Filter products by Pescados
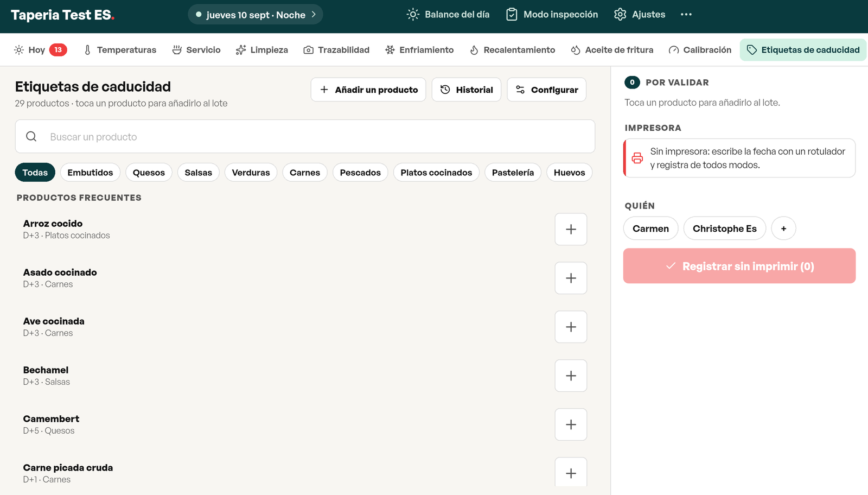This screenshot has width=868, height=495. coord(360,173)
